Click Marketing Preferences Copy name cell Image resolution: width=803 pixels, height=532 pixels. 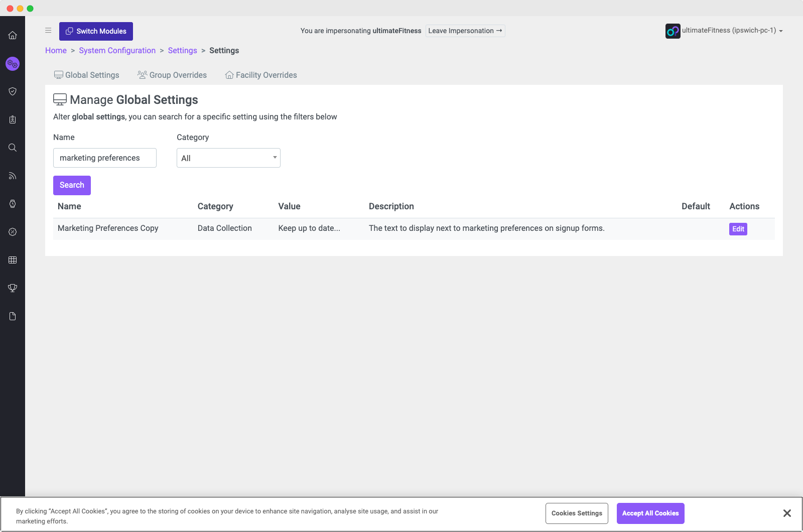(x=108, y=228)
